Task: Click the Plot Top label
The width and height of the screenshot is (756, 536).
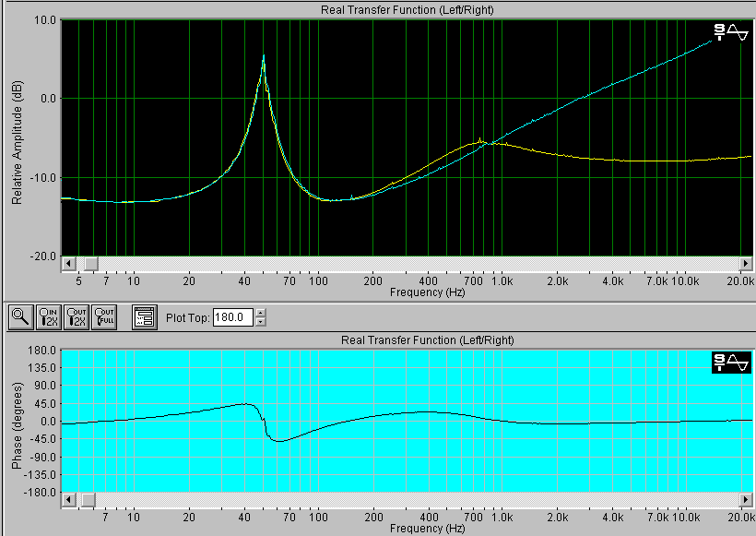Action: [x=187, y=318]
